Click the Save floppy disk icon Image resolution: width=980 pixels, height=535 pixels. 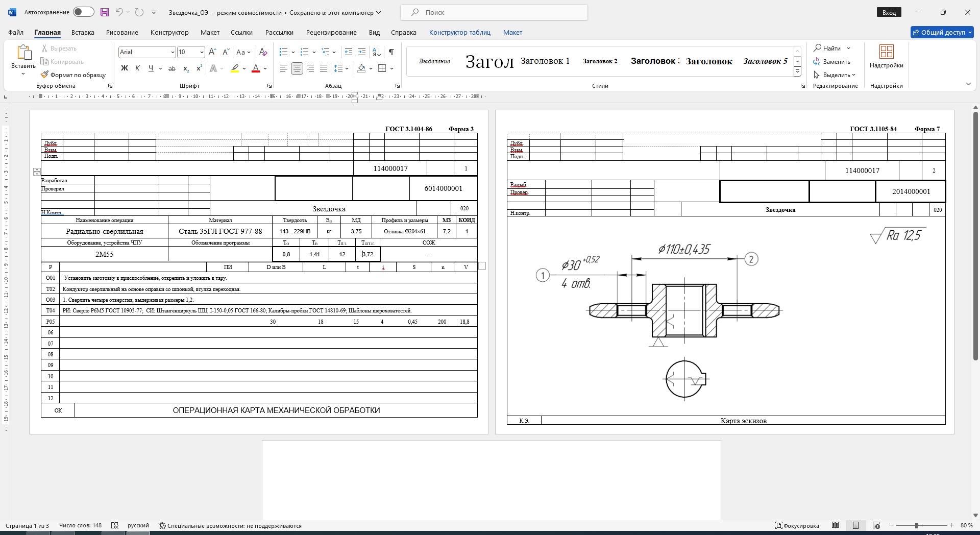104,12
